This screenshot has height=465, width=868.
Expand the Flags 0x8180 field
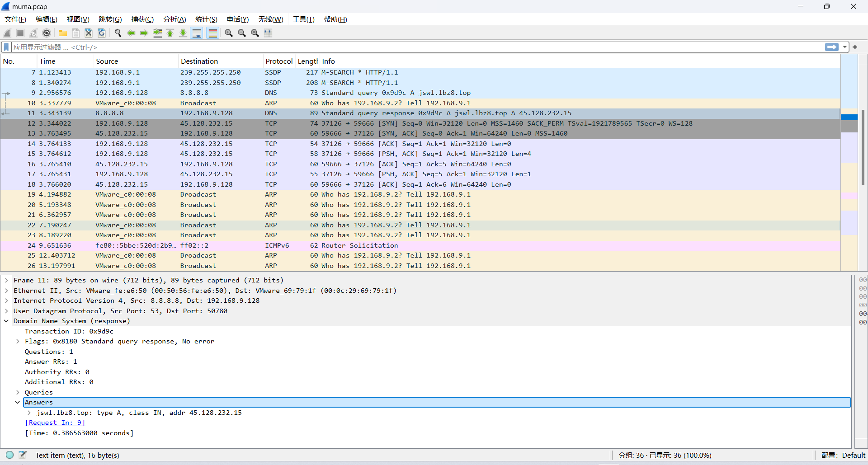(x=18, y=341)
